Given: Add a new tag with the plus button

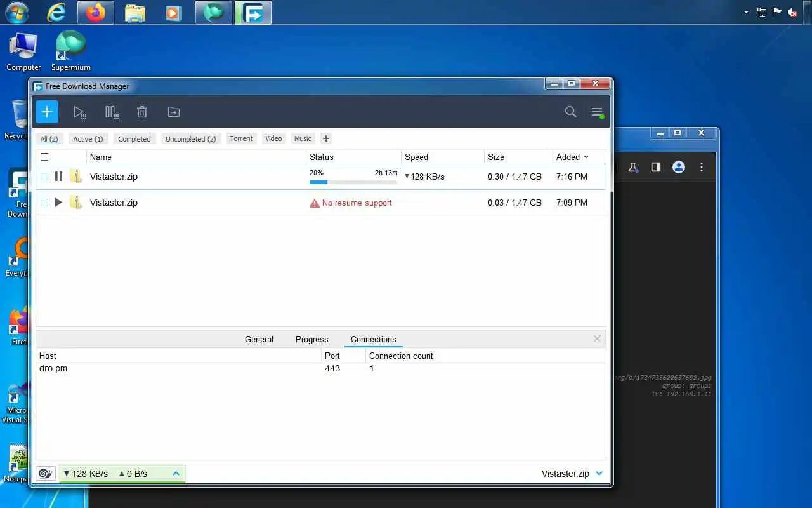Looking at the screenshot, I should pyautogui.click(x=326, y=138).
